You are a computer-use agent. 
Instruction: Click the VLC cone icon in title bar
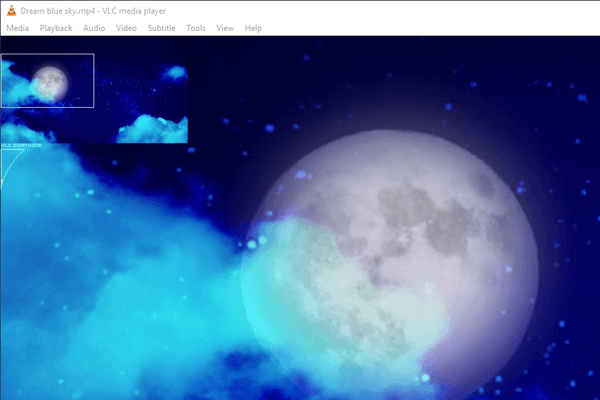[11, 9]
